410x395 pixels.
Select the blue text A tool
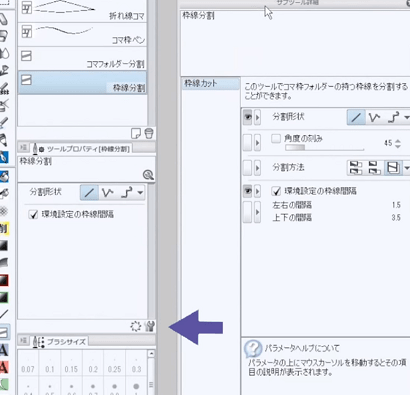point(4,350)
